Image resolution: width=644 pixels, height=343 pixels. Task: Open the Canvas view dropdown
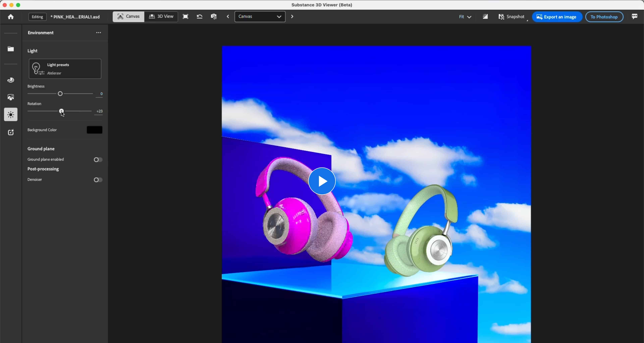coord(260,16)
